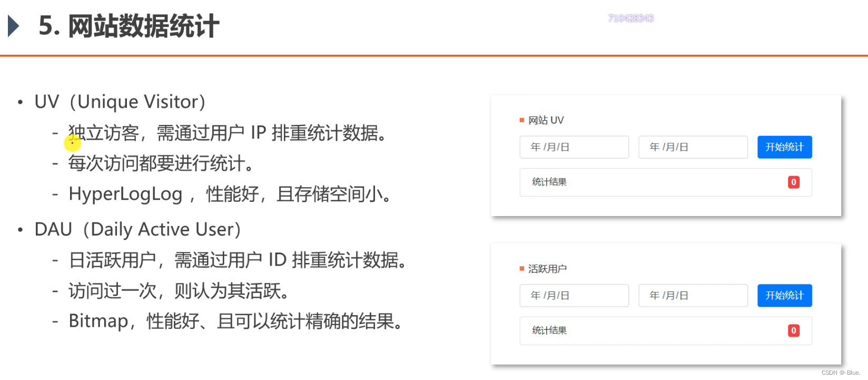Click the 活跃用户 end date field
This screenshot has width=868, height=380.
(693, 296)
